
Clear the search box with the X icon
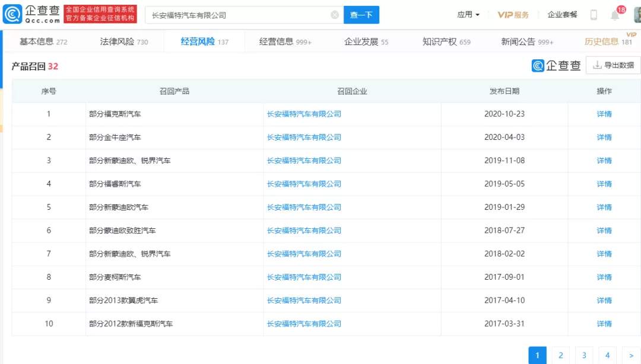coord(334,15)
